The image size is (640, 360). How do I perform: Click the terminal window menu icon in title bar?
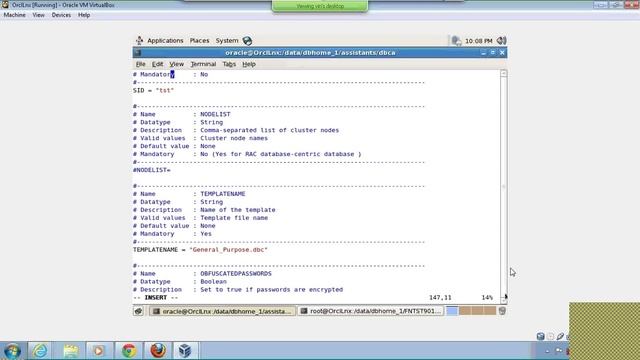138,53
